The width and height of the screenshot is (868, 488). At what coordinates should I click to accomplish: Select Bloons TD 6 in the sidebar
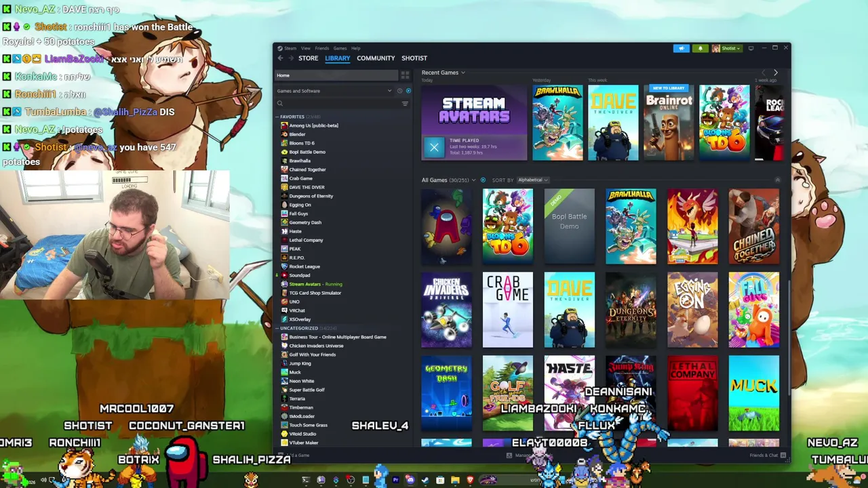tap(302, 143)
